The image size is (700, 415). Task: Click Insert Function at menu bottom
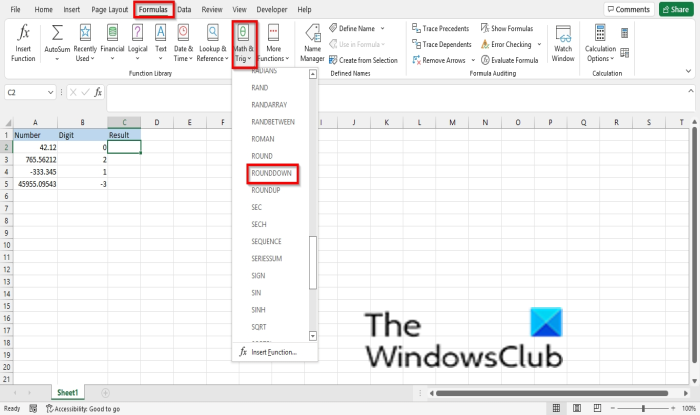coord(274,352)
